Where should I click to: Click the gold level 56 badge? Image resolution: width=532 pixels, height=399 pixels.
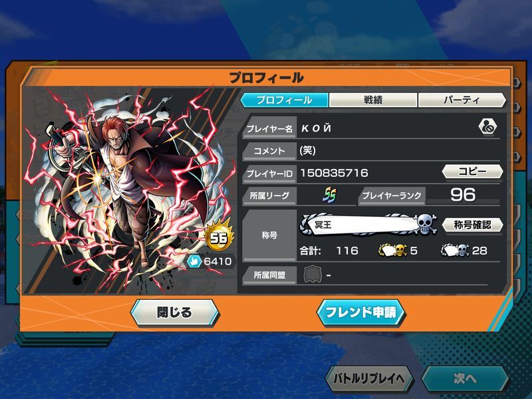pos(219,237)
